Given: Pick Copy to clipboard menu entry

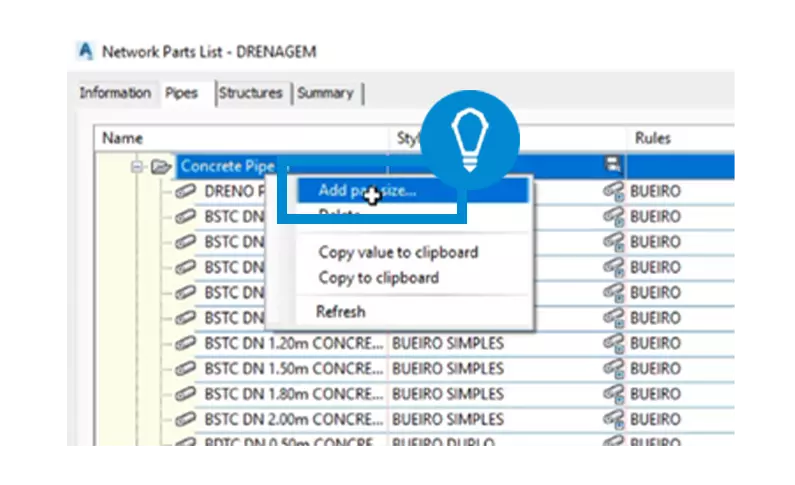Looking at the screenshot, I should (x=378, y=278).
